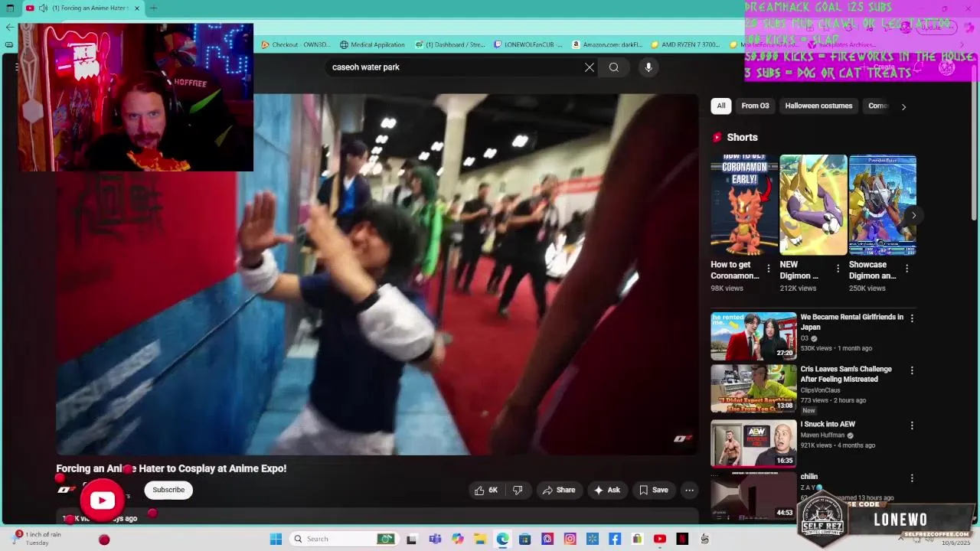
Task: Open Showcase Digimon short thumbnail
Action: tap(882, 205)
